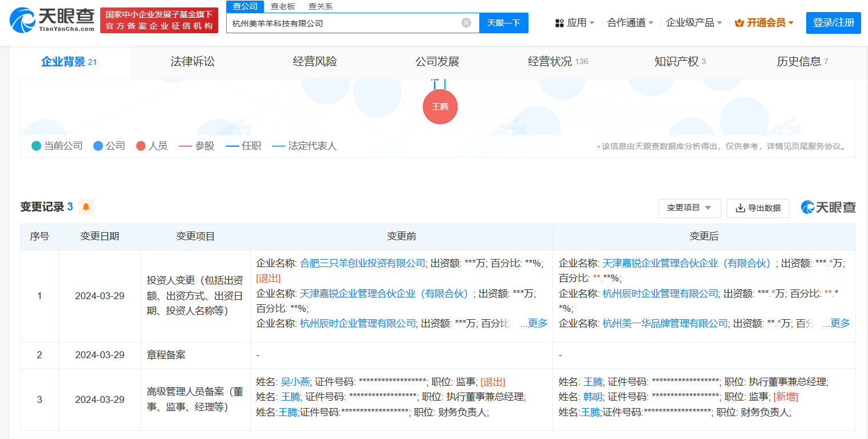Image resolution: width=868 pixels, height=439 pixels.
Task: Expand 更多 in the 变更前 column
Action: pos(538,323)
